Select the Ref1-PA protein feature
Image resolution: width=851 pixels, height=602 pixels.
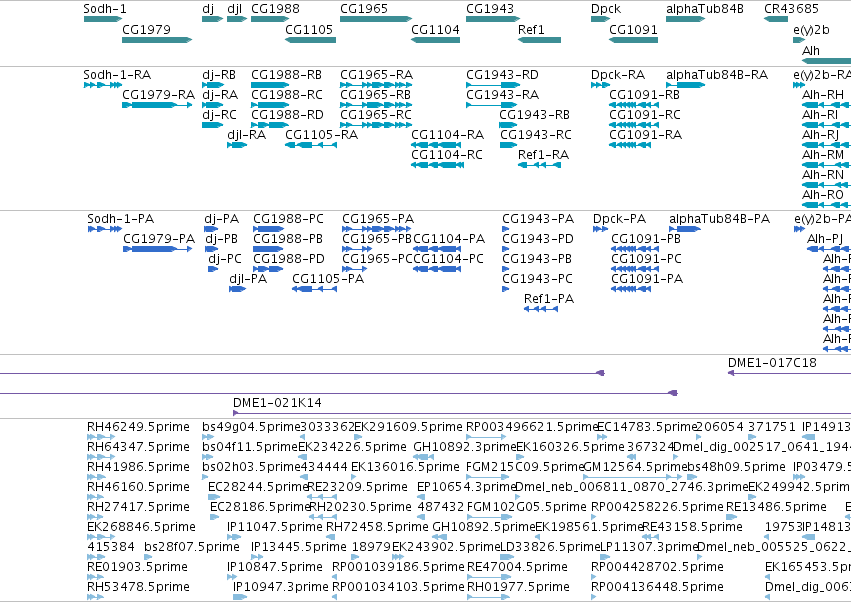tap(541, 309)
